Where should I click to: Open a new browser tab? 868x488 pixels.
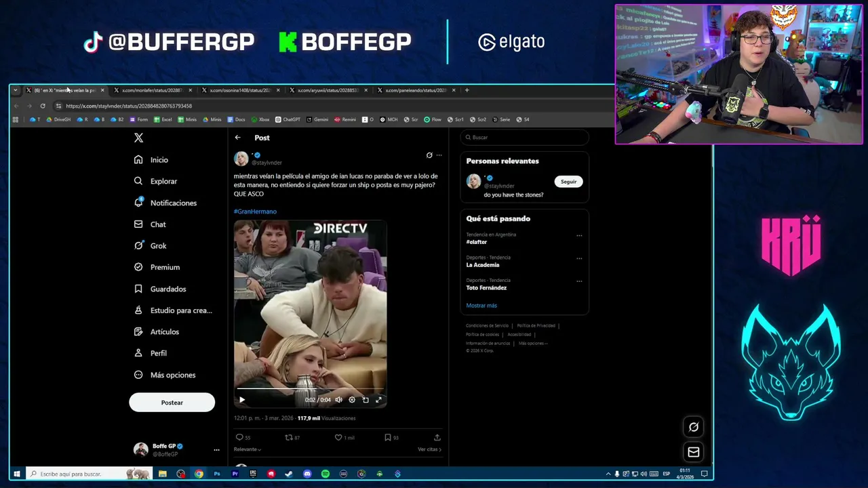467,90
